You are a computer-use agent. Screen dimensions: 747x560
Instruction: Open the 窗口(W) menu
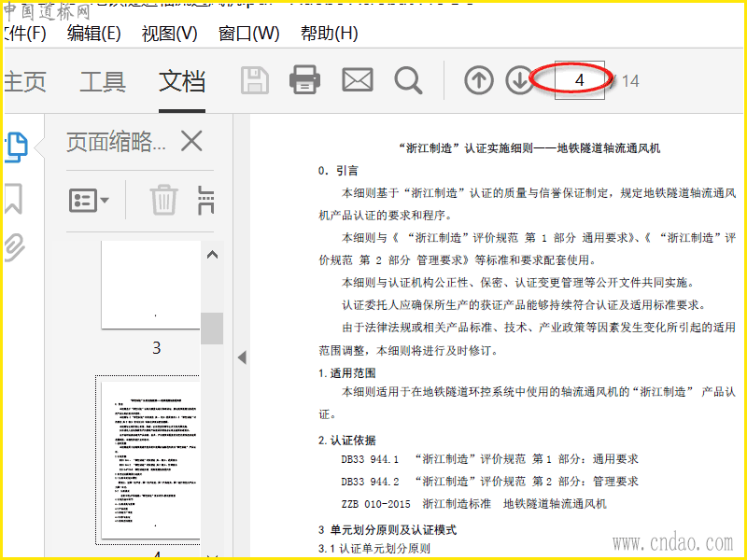[248, 34]
